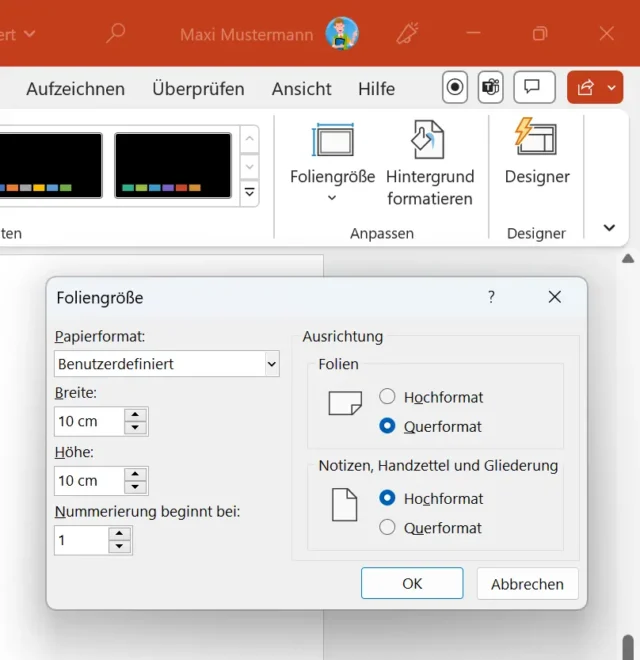This screenshot has height=660, width=640.
Task: Open the share button dropdown arrow
Action: (x=611, y=88)
